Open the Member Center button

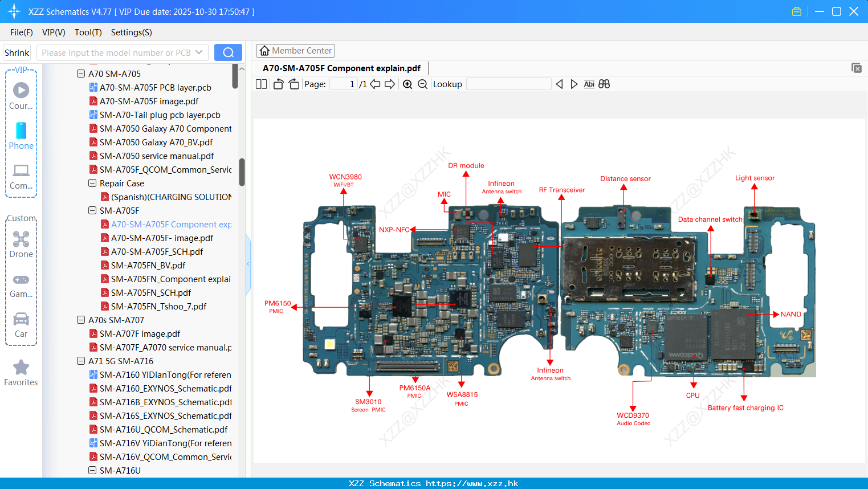coord(295,51)
